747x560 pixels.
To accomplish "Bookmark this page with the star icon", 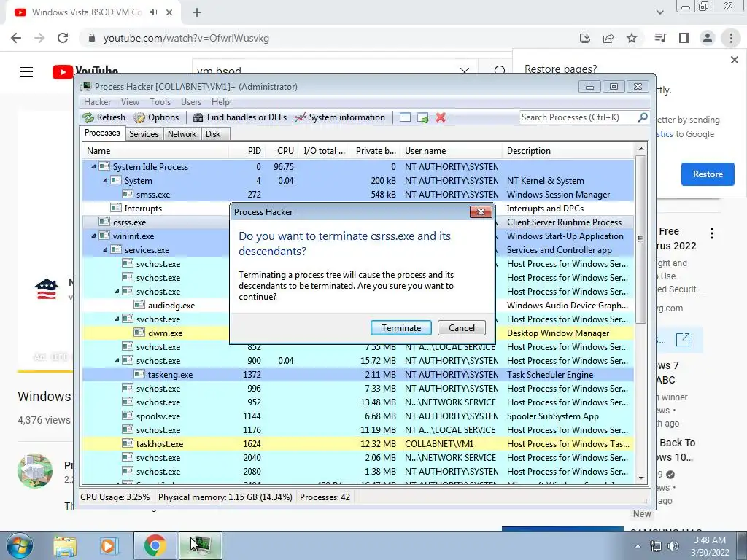I will pyautogui.click(x=632, y=38).
